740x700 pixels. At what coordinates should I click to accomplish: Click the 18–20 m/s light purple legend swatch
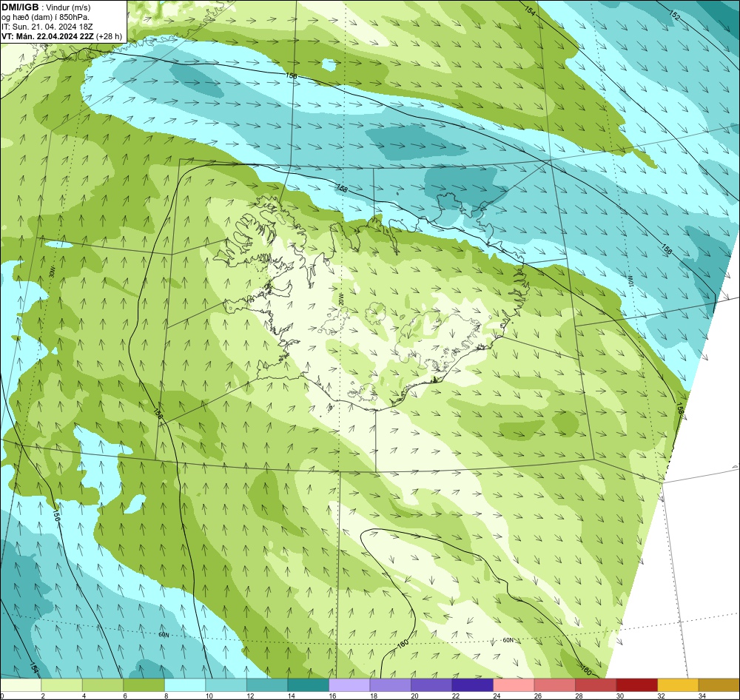[x=390, y=685]
